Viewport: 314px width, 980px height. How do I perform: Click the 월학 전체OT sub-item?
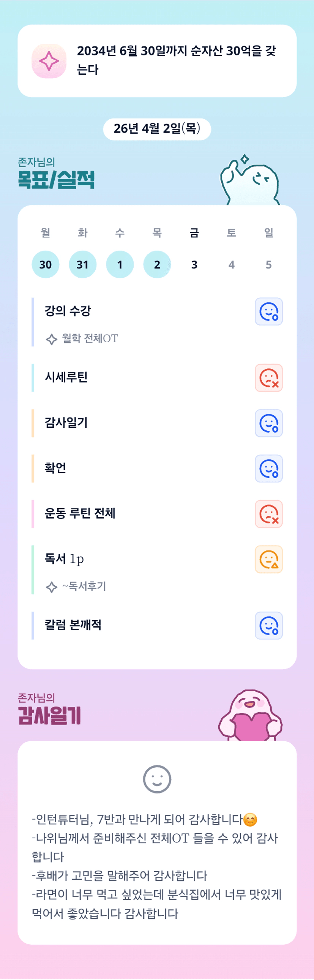point(90,338)
